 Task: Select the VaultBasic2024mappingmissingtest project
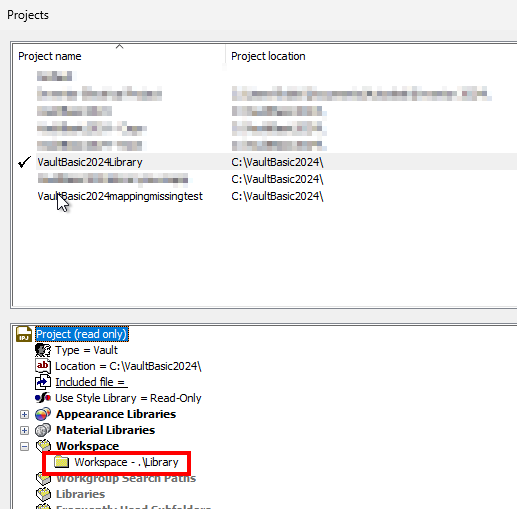(120, 196)
